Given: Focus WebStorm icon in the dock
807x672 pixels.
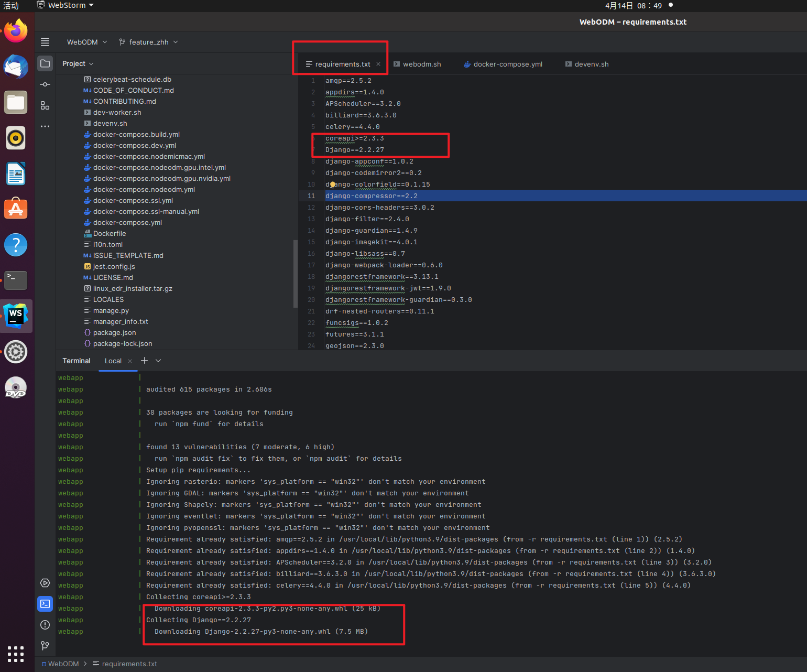Looking at the screenshot, I should tap(16, 316).
